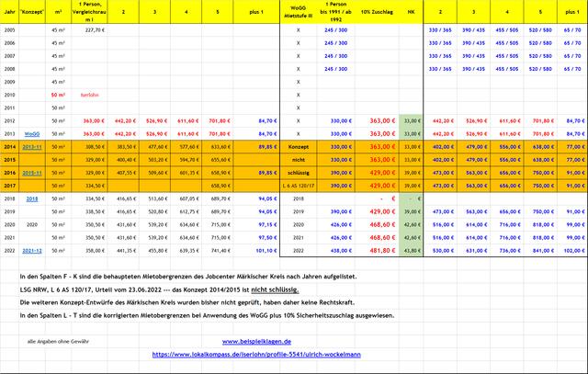Select the '10% Zuschlag' header cell
This screenshot has width=588, height=374.
pos(377,12)
